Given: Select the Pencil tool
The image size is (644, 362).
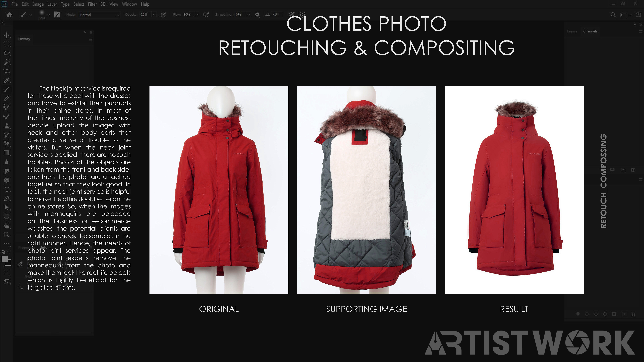Looking at the screenshot, I should point(7,98).
